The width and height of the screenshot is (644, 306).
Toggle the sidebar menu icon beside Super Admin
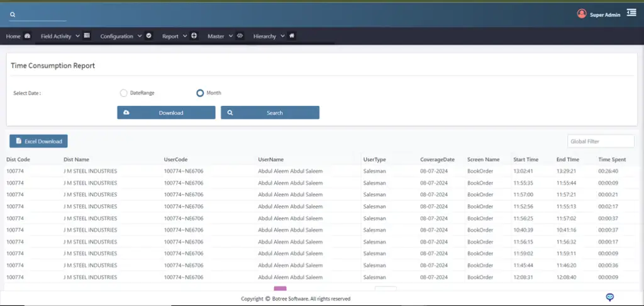pyautogui.click(x=631, y=13)
